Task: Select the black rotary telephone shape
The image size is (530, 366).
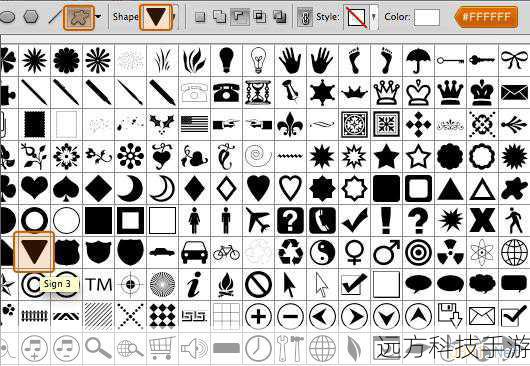Action: tap(226, 92)
